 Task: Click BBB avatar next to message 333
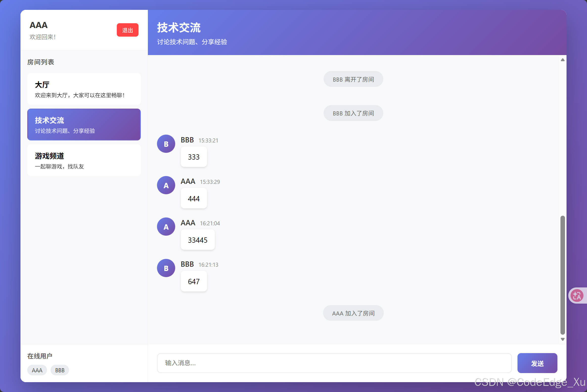point(166,144)
